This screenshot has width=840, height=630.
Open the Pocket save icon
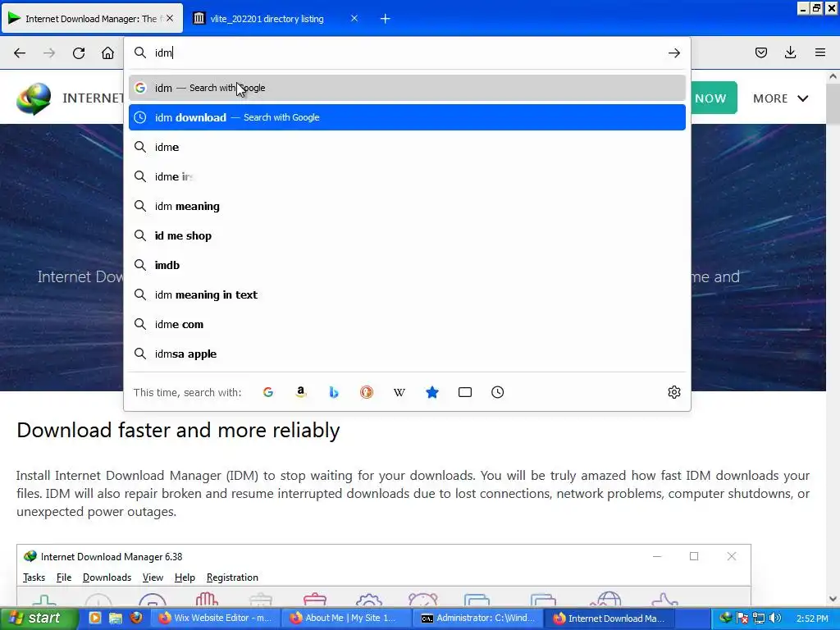tap(761, 52)
